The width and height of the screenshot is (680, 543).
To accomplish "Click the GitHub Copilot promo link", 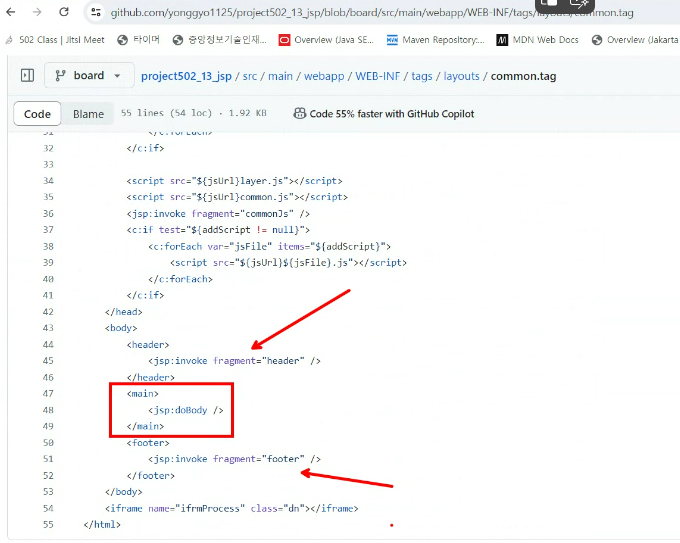I will click(392, 114).
